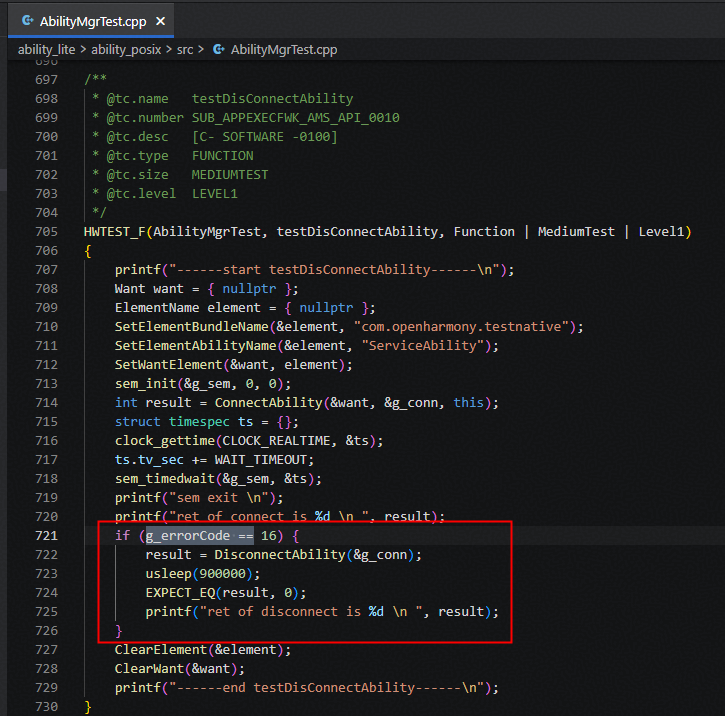The image size is (725, 716).
Task: Click the ConnectAbility function call
Action: [x=259, y=403]
